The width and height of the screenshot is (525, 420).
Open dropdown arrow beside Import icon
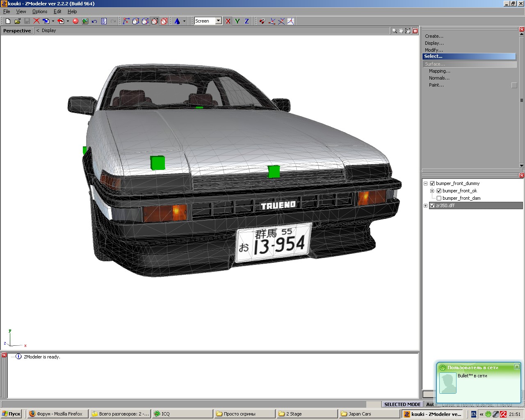(x=53, y=21)
